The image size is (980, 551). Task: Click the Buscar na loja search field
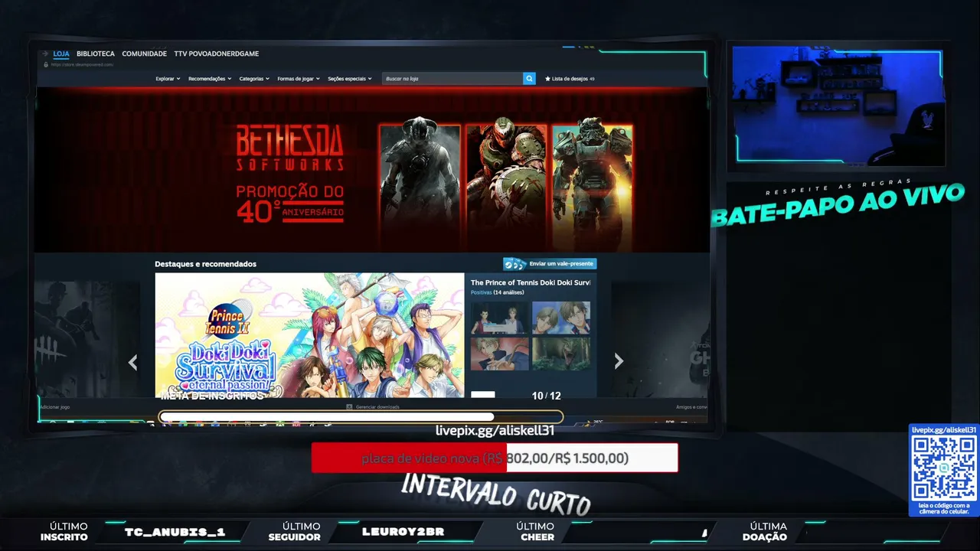coord(452,79)
